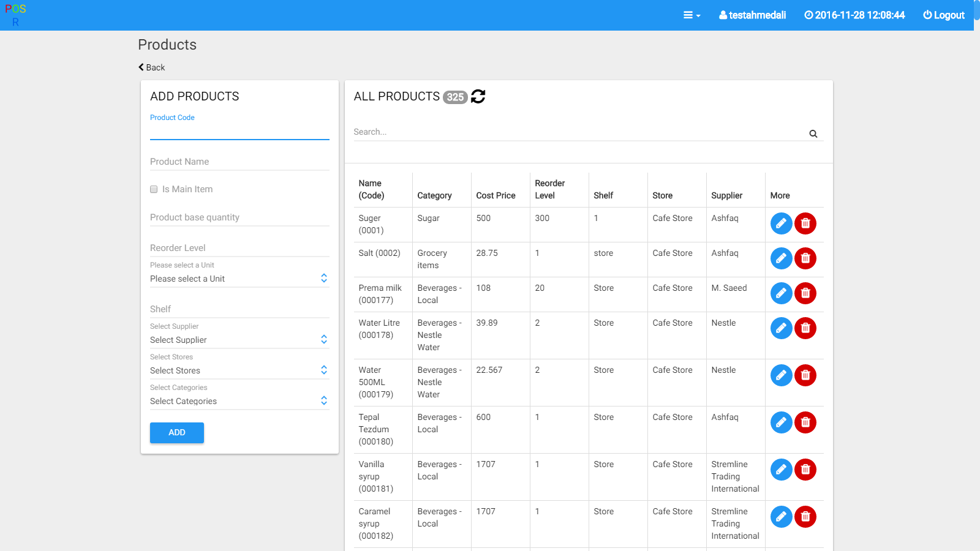
Task: Focus the Product Name input field
Action: 239,162
